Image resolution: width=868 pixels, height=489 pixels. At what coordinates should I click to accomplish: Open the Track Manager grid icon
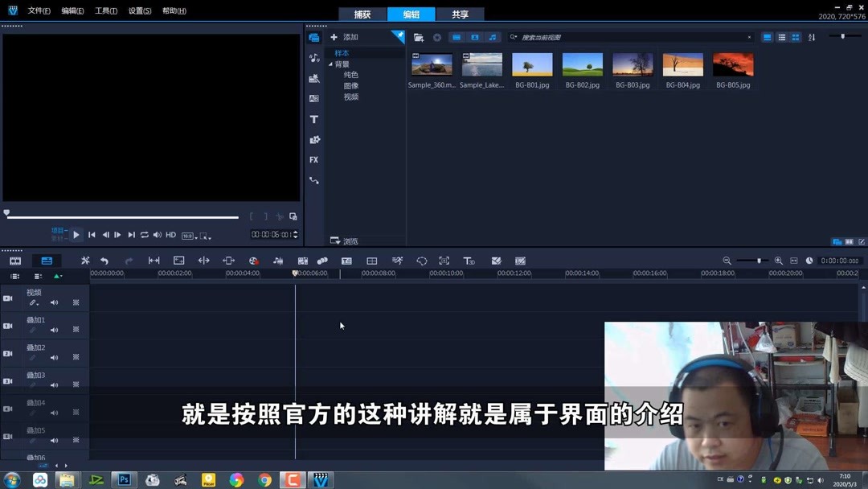(372, 260)
